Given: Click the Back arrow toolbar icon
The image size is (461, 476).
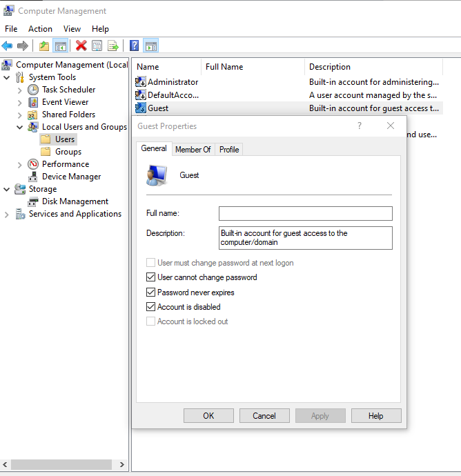Looking at the screenshot, I should point(8,46).
